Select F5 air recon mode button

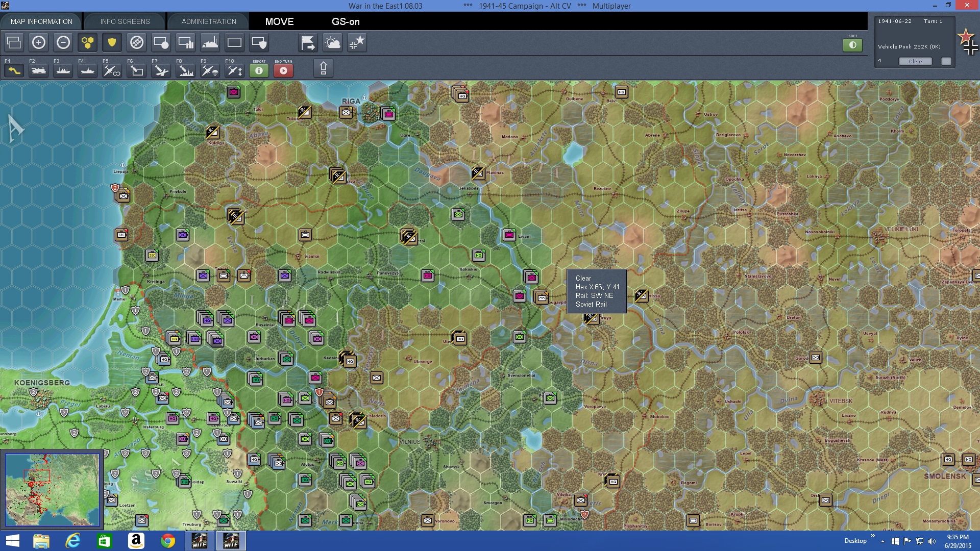(112, 71)
